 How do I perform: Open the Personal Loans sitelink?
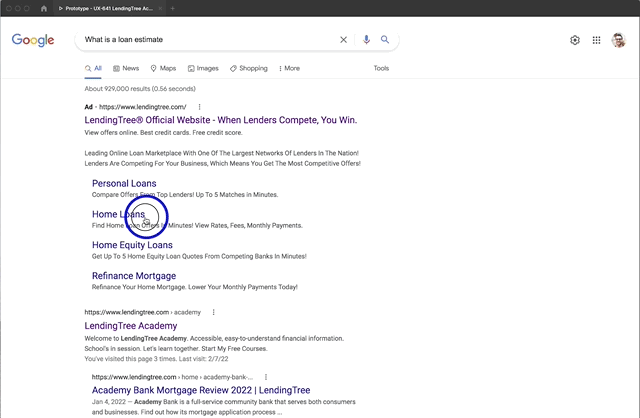[124, 184]
